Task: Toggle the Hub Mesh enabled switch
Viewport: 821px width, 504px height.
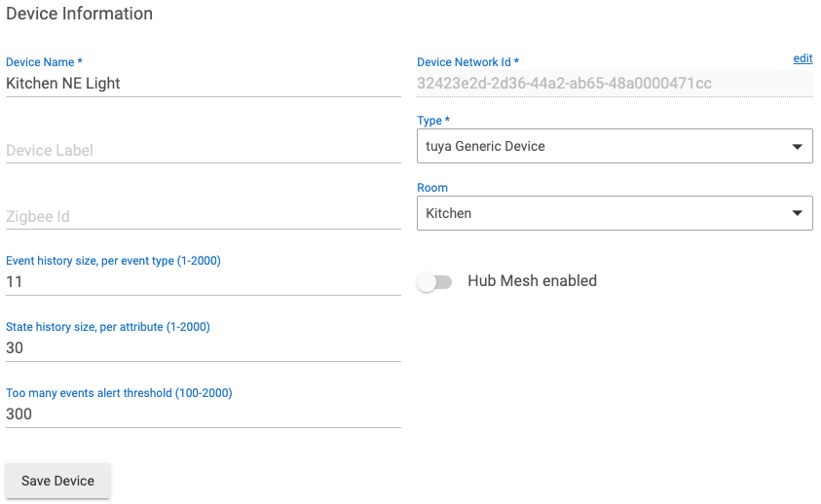Action: click(x=434, y=282)
